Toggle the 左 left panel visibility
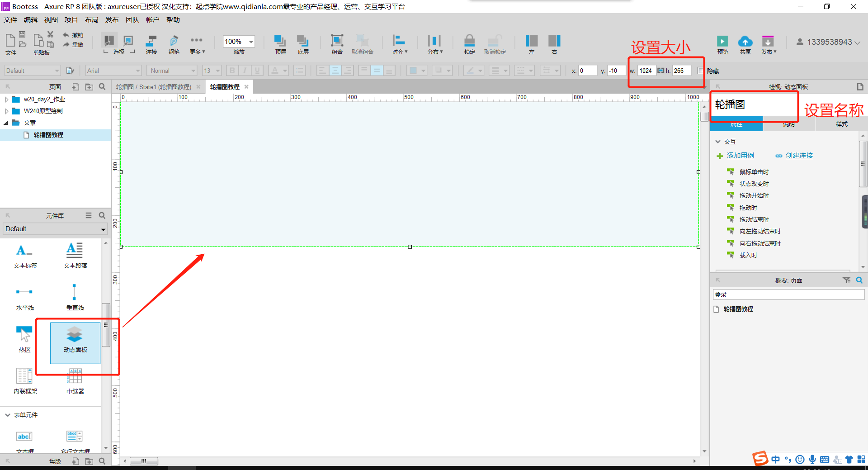 click(532, 44)
